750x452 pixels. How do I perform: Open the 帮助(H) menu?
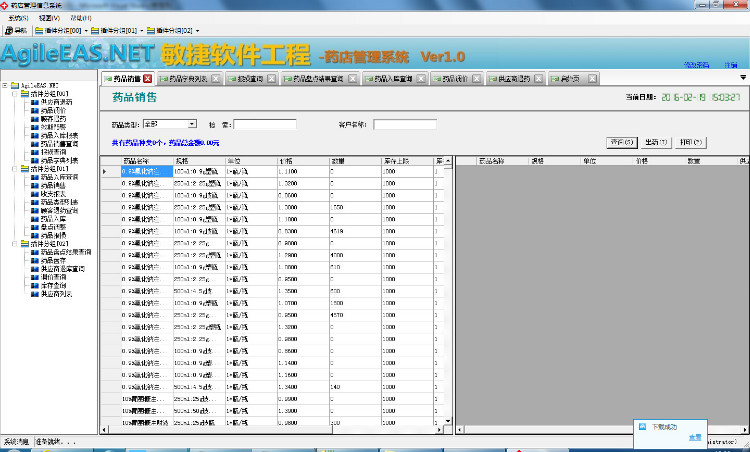(x=81, y=18)
